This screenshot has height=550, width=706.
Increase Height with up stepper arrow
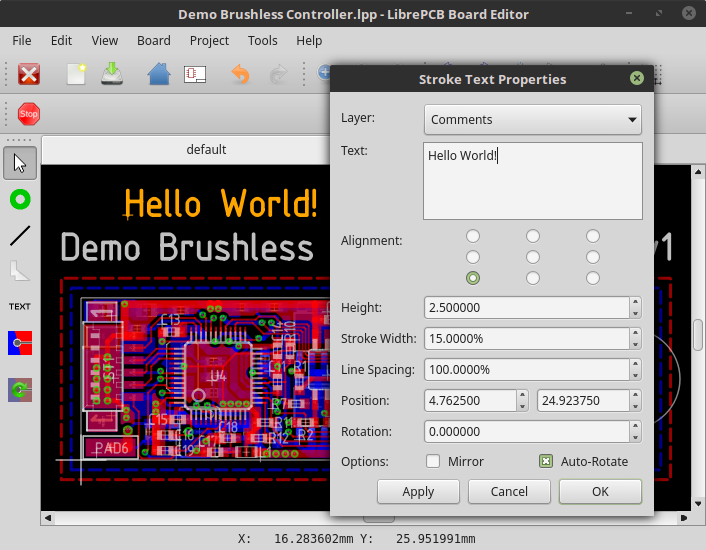635,302
